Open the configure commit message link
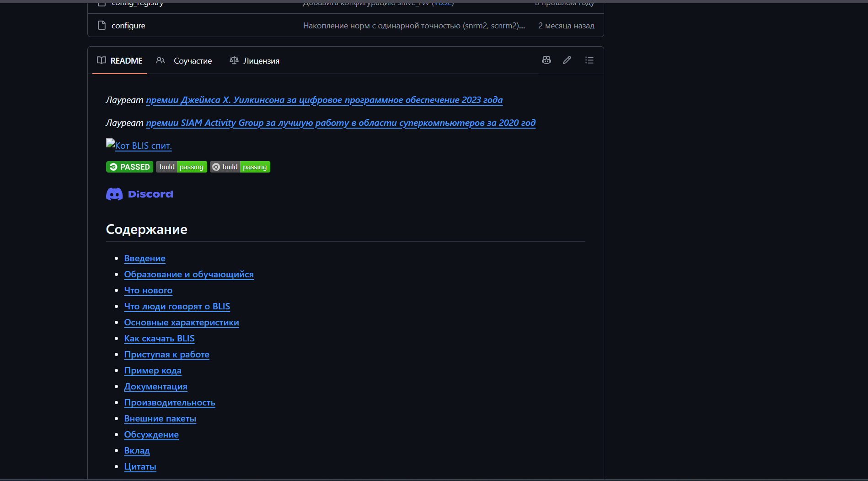 pyautogui.click(x=414, y=26)
